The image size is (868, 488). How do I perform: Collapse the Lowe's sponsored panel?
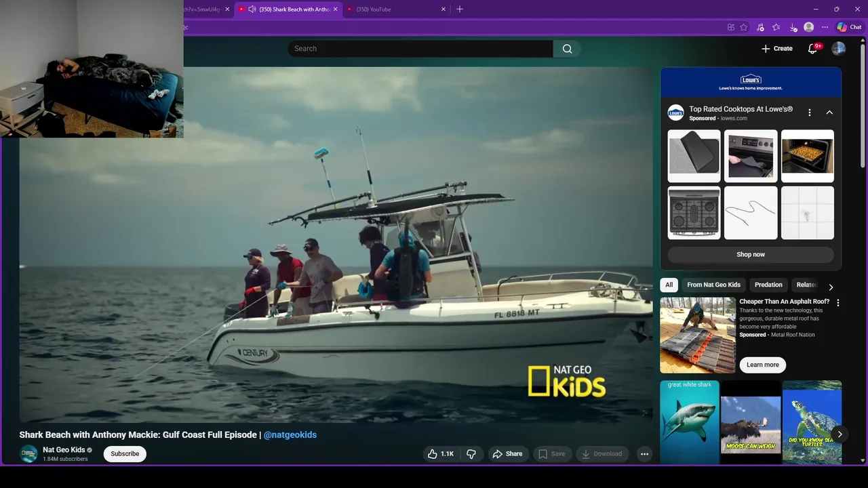click(x=829, y=113)
